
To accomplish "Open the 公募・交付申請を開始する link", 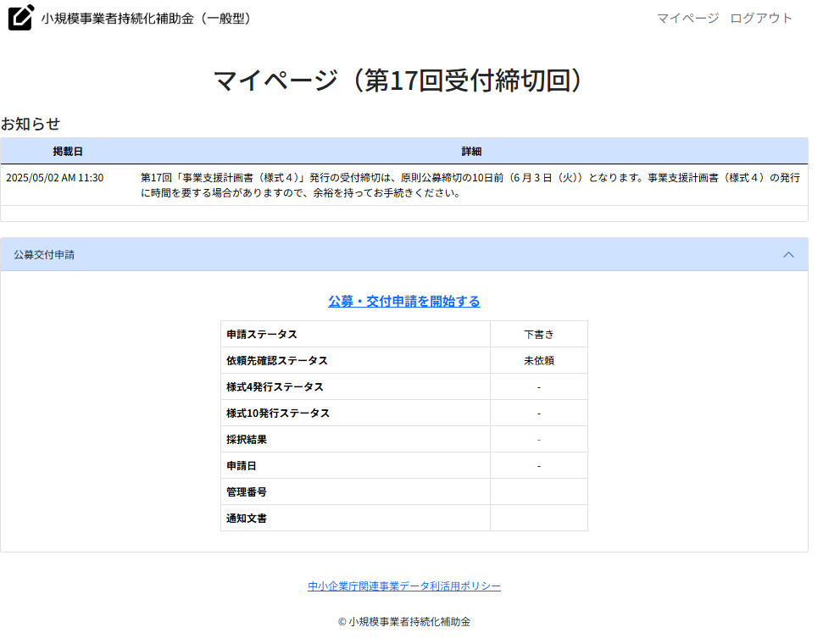I will pos(404,302).
